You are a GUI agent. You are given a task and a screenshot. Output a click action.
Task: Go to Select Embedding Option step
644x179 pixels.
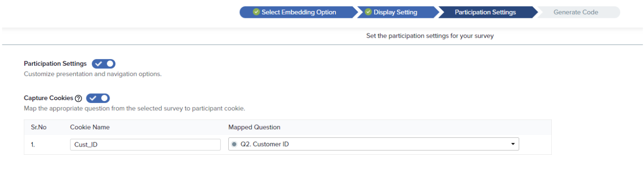[x=297, y=12]
